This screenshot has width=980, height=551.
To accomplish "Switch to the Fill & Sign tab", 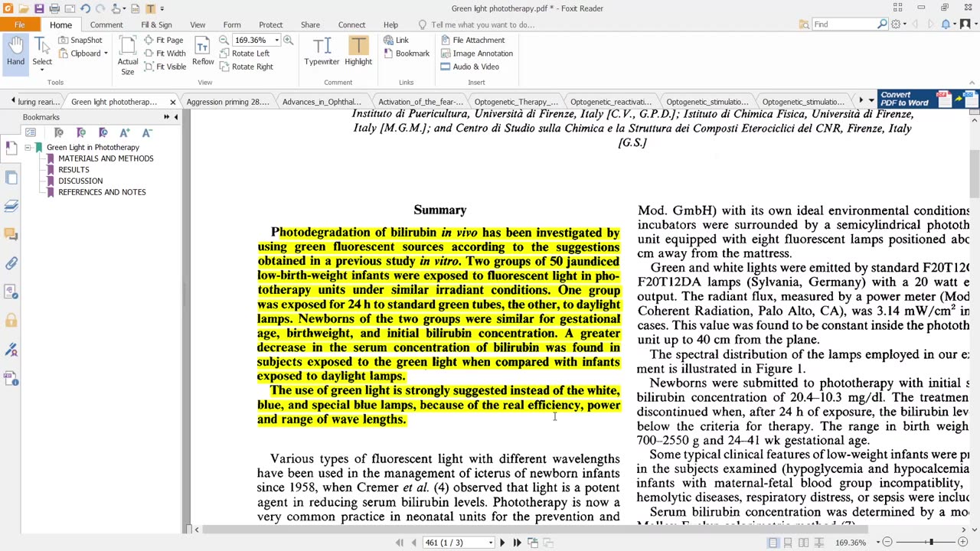I will [x=156, y=24].
